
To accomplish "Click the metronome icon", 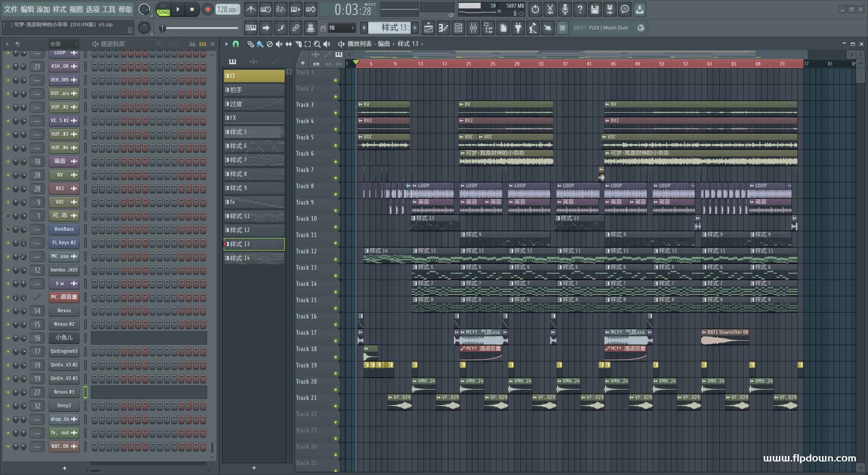I will (x=251, y=9).
